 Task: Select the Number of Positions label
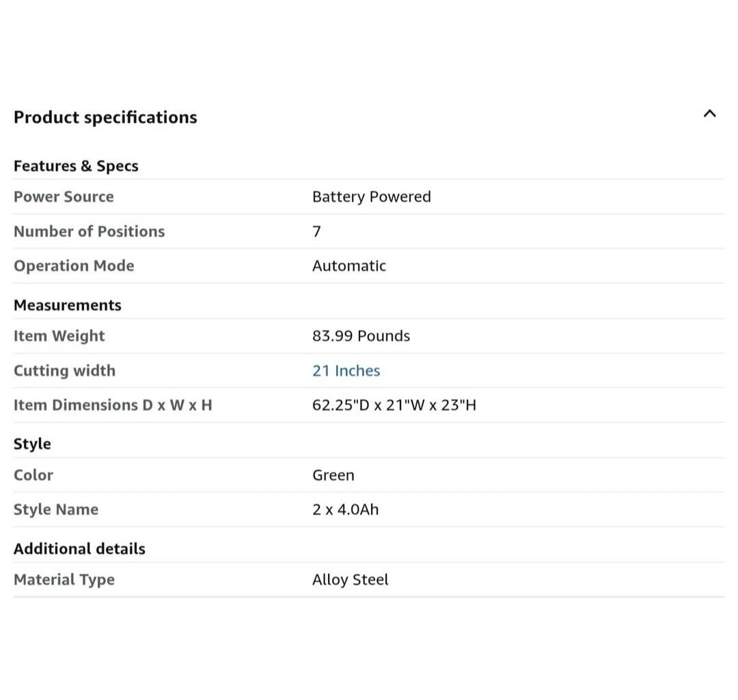[89, 232]
